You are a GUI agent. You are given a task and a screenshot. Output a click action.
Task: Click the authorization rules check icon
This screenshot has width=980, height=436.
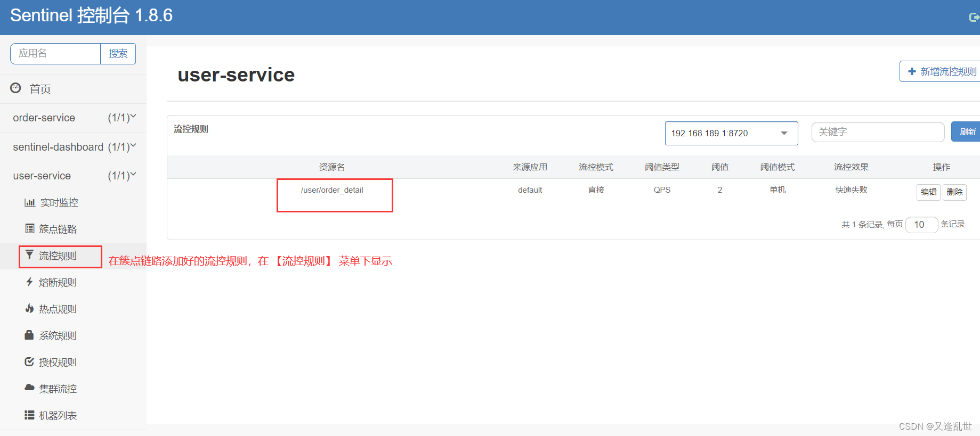click(29, 362)
